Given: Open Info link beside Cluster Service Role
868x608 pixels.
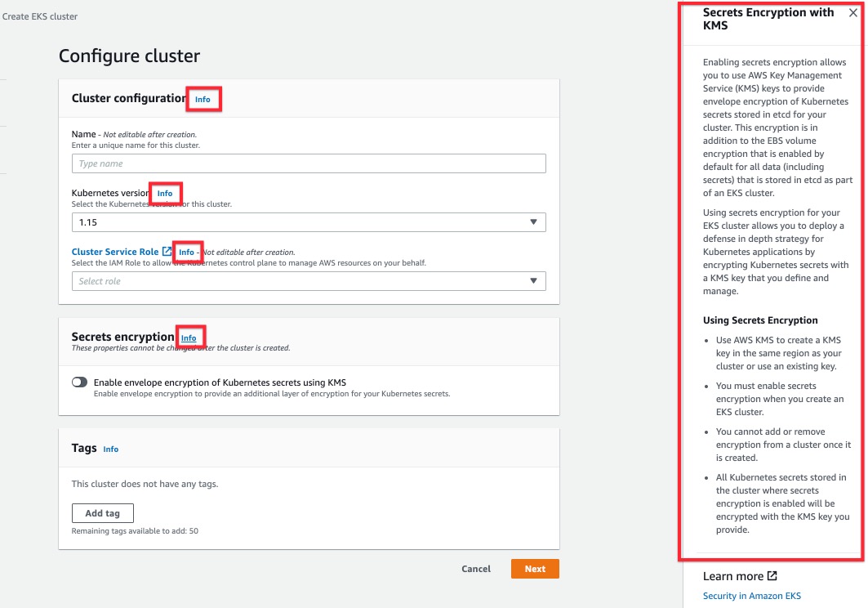Looking at the screenshot, I should coord(186,253).
